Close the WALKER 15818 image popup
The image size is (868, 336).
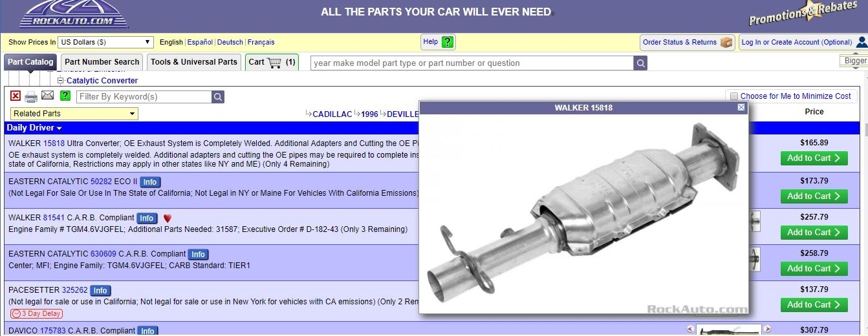[741, 107]
